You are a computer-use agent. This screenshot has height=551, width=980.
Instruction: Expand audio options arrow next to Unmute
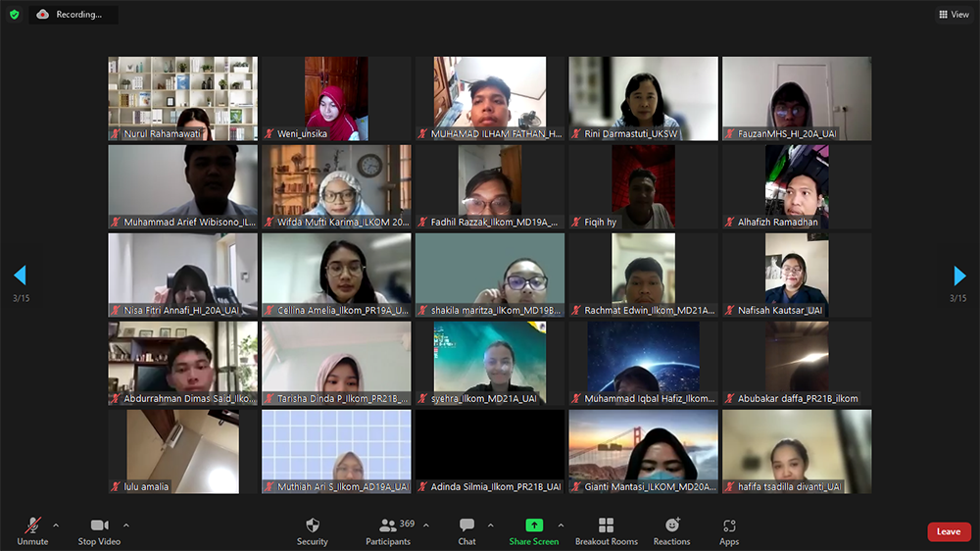[x=56, y=526]
